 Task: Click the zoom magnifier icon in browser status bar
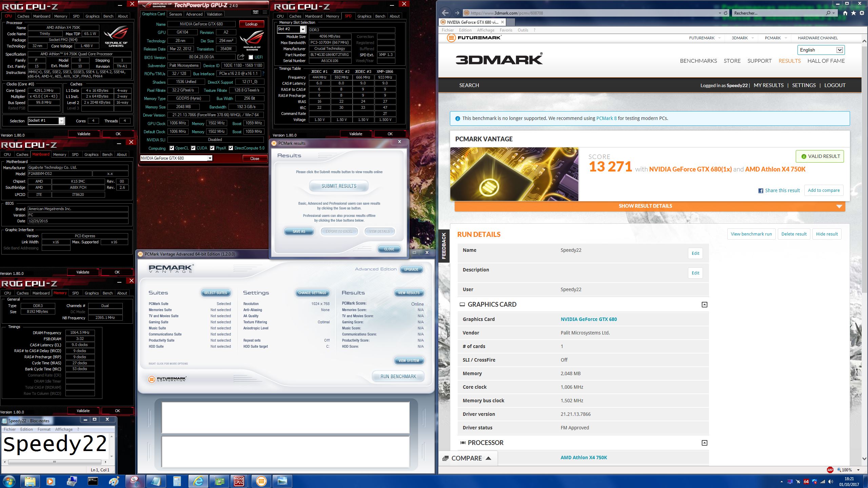pos(839,470)
